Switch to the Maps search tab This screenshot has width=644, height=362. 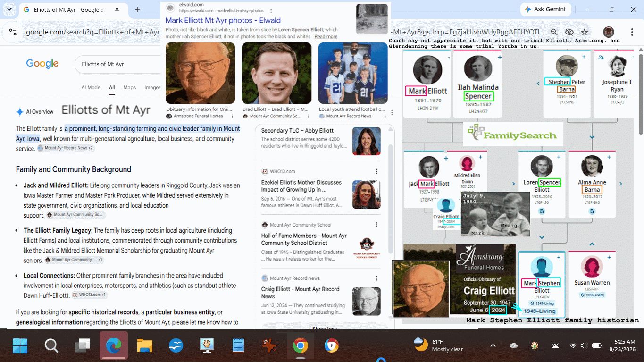click(129, 87)
